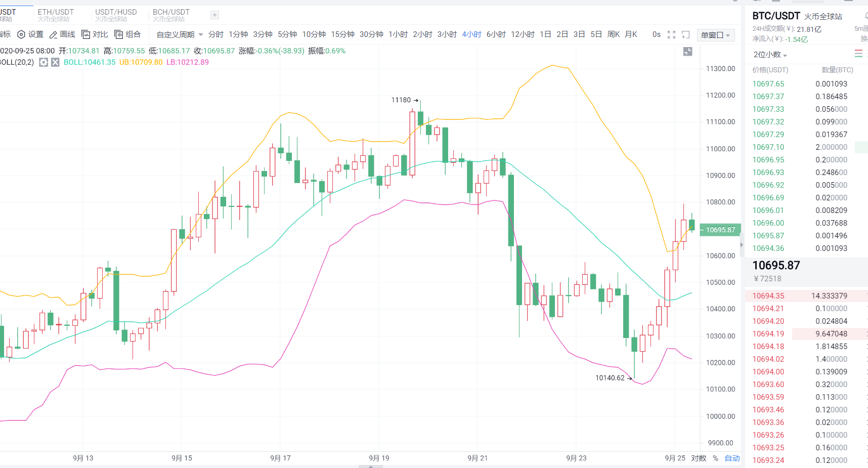Click the square icon at chart top-right
868x468 pixels.
(687, 51)
